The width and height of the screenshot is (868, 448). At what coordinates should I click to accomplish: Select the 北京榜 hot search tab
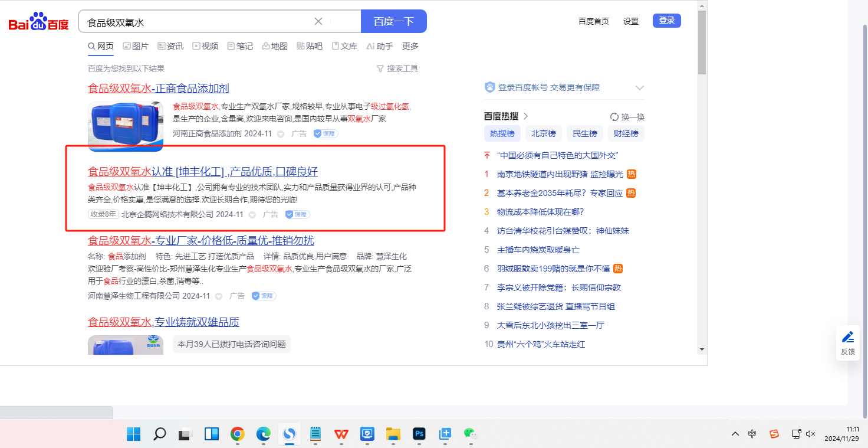coord(543,133)
